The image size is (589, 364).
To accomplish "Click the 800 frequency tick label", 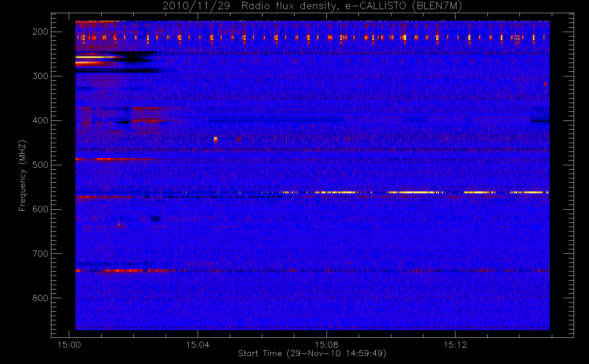I will pyautogui.click(x=40, y=298).
